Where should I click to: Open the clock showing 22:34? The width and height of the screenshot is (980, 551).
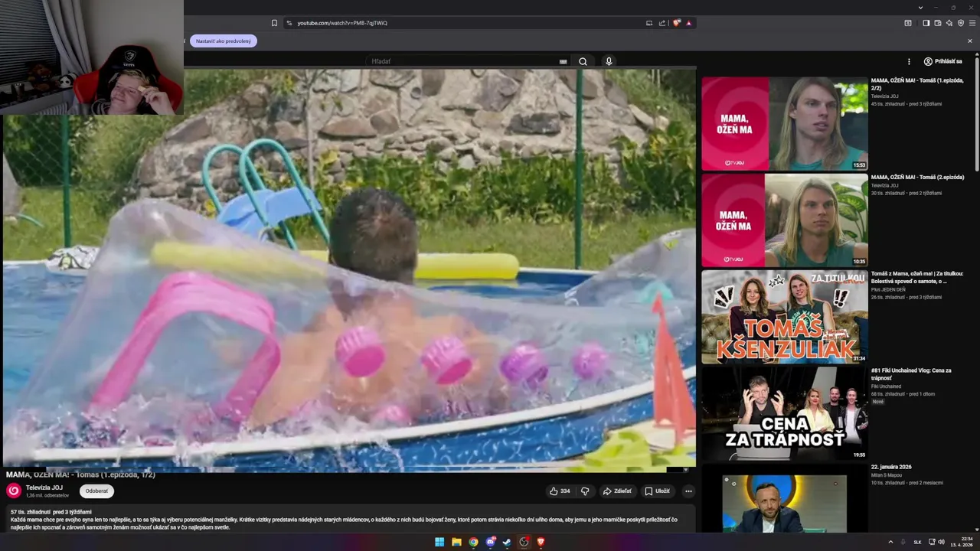[966, 539]
